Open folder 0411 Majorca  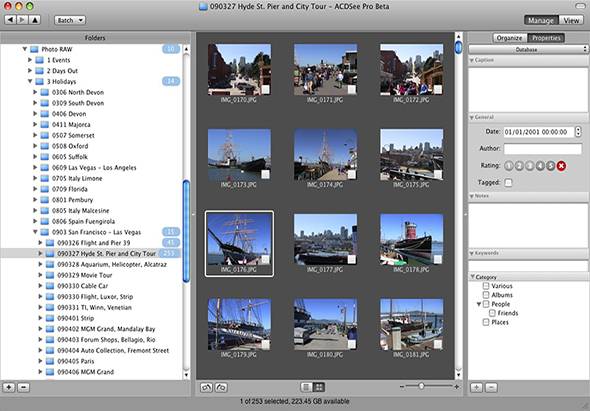pyautogui.click(x=71, y=125)
